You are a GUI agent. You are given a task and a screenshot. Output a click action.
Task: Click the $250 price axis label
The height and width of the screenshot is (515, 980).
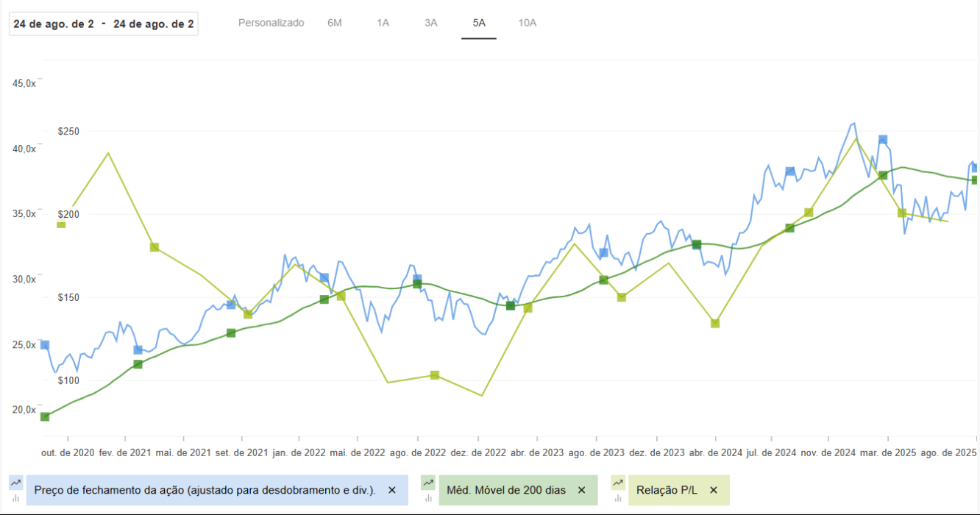point(68,132)
